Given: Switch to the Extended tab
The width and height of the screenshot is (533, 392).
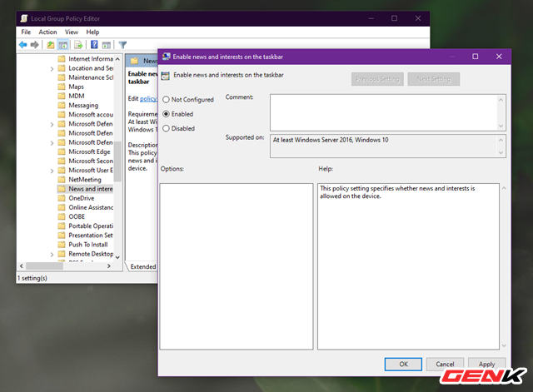Looking at the screenshot, I should pos(142,266).
